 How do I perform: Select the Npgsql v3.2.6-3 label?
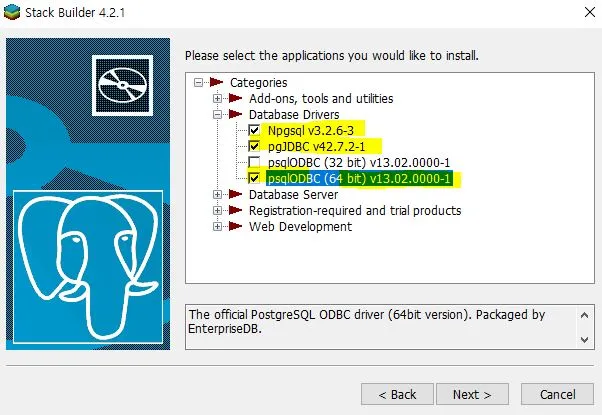pos(311,131)
